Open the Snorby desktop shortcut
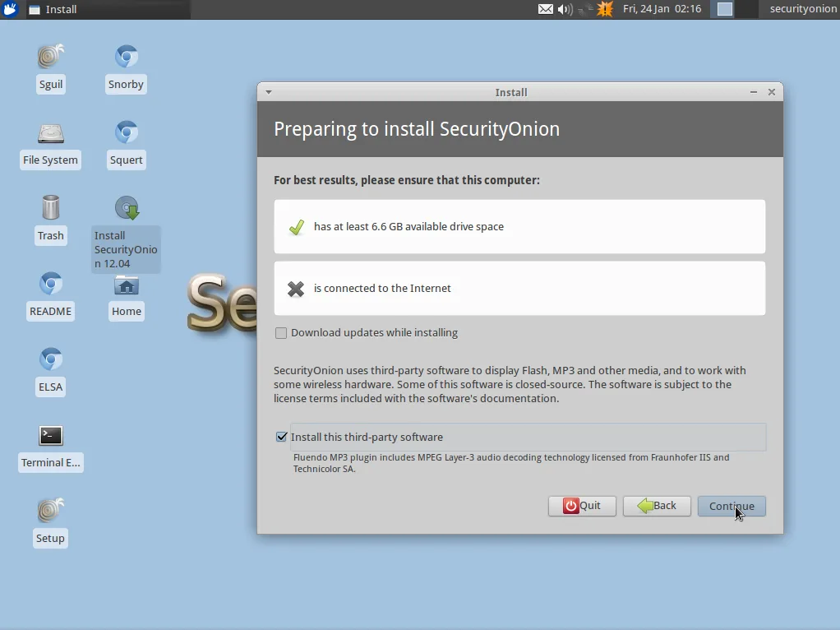The image size is (840, 630). tap(126, 68)
